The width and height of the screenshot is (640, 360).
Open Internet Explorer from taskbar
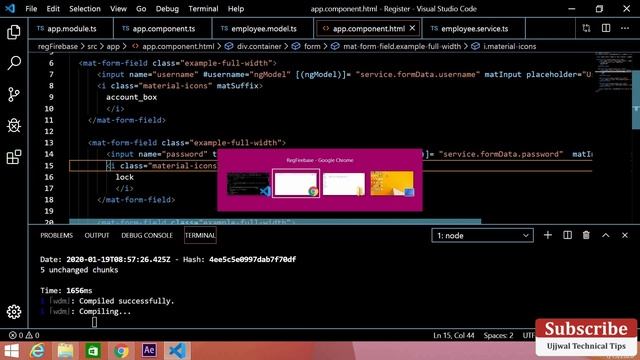point(38,351)
